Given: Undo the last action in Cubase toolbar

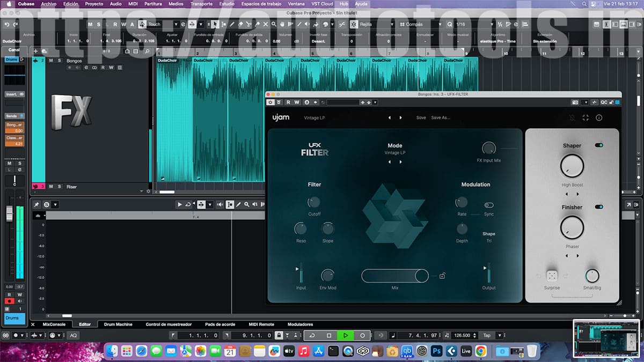Looking at the screenshot, I should point(7,24).
